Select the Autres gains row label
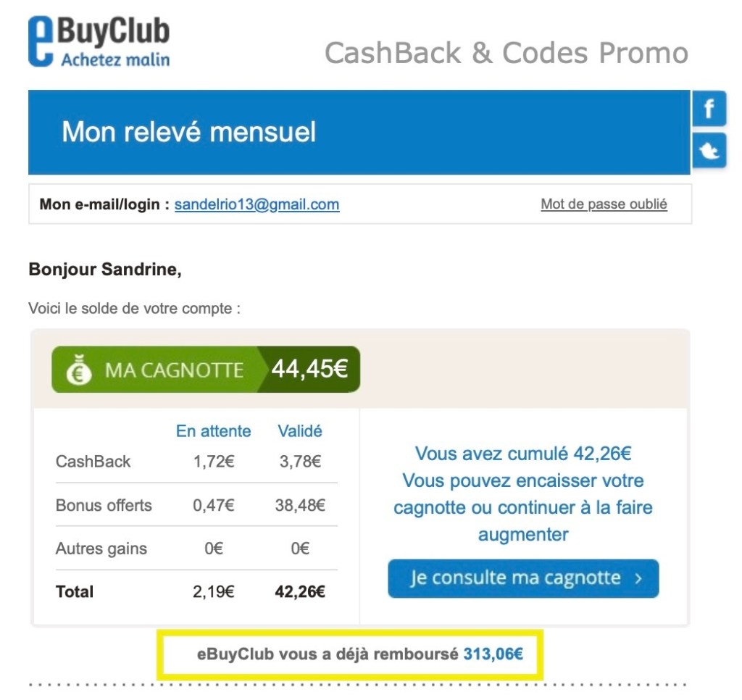 pyautogui.click(x=101, y=549)
